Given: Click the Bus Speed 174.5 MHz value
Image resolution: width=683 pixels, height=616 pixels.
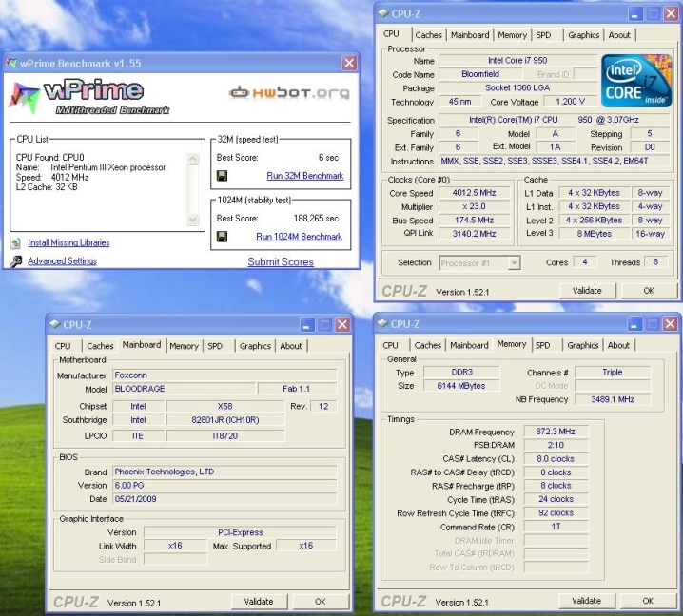Looking at the screenshot, I should point(474,221).
